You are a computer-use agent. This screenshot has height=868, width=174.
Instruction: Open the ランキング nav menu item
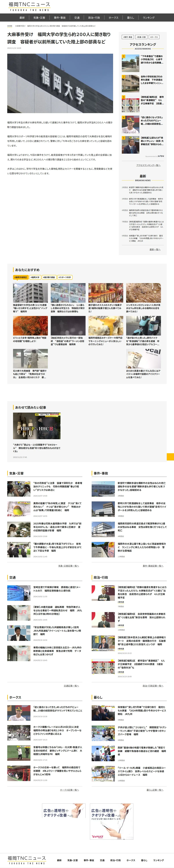tap(149, 18)
